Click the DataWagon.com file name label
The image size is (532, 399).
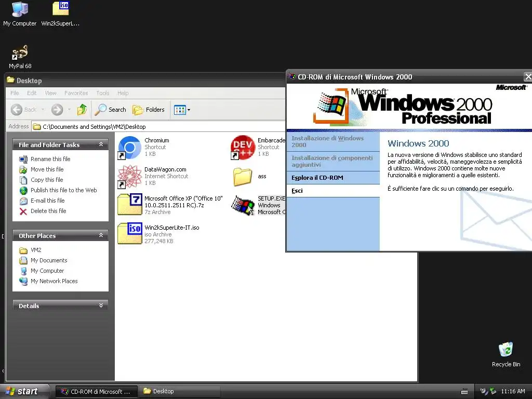click(165, 169)
